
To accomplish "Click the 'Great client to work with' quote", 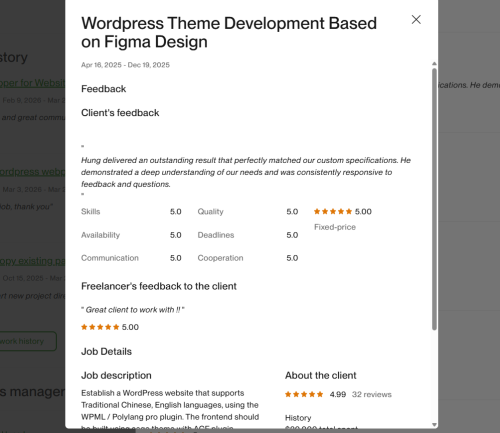I will 133,310.
